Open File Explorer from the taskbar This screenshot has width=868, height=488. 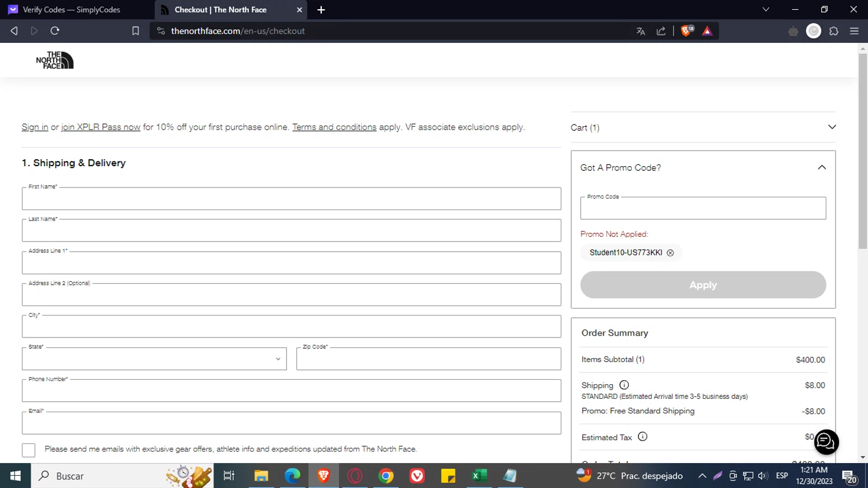point(261,476)
